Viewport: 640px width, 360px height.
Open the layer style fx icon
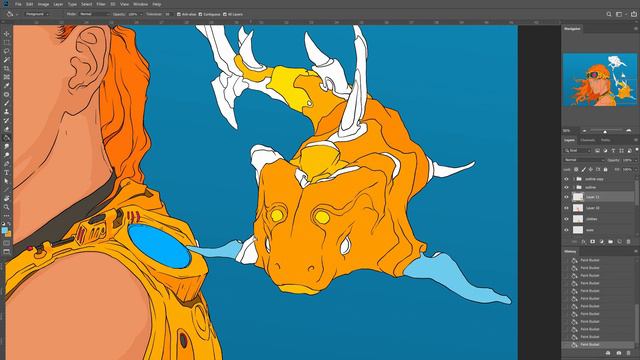point(584,242)
